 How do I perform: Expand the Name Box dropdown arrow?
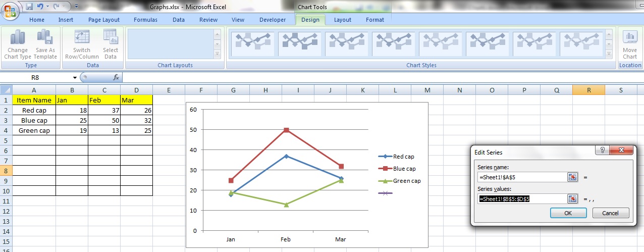tap(75, 78)
